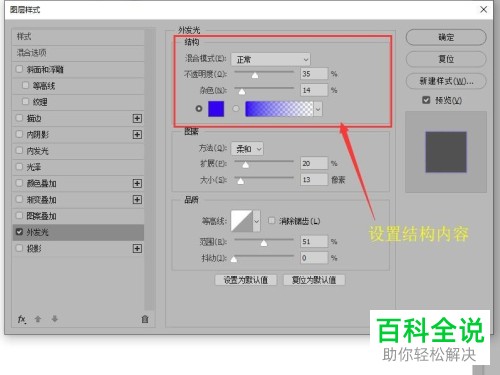Viewport: 500px width, 375px height.
Task: Click the 等高线 contour thumbnail
Action: tap(242, 221)
